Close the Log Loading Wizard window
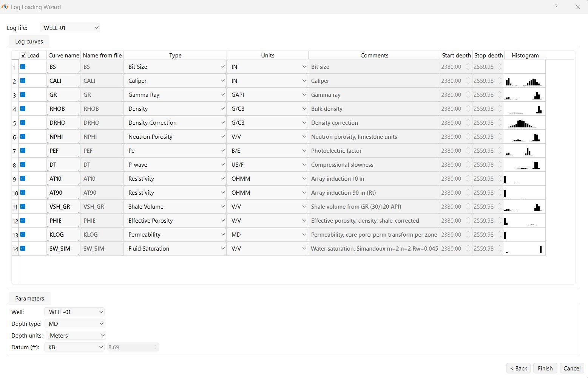The image size is (588, 378). coord(577,7)
